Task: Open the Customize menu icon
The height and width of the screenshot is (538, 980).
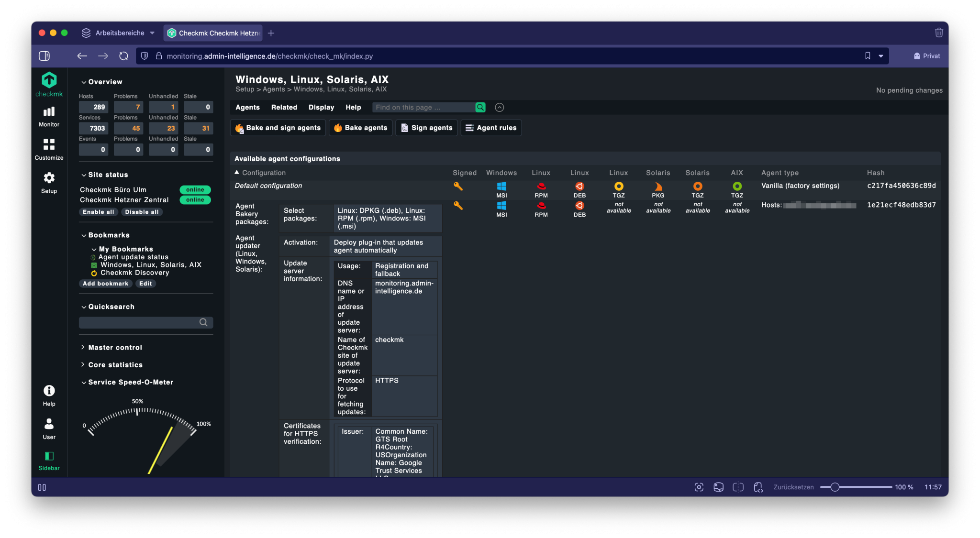Action: (x=49, y=150)
